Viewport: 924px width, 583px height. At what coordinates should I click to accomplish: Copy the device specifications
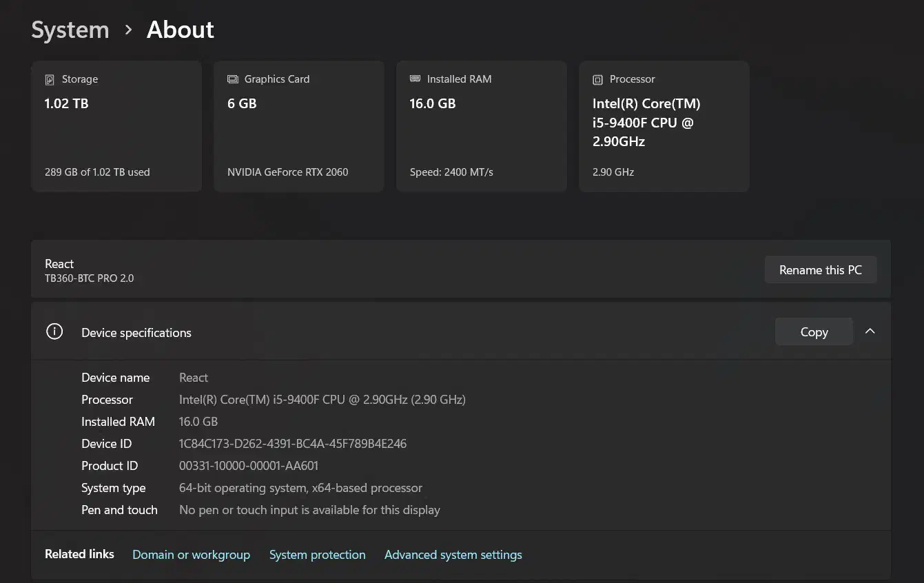point(814,331)
